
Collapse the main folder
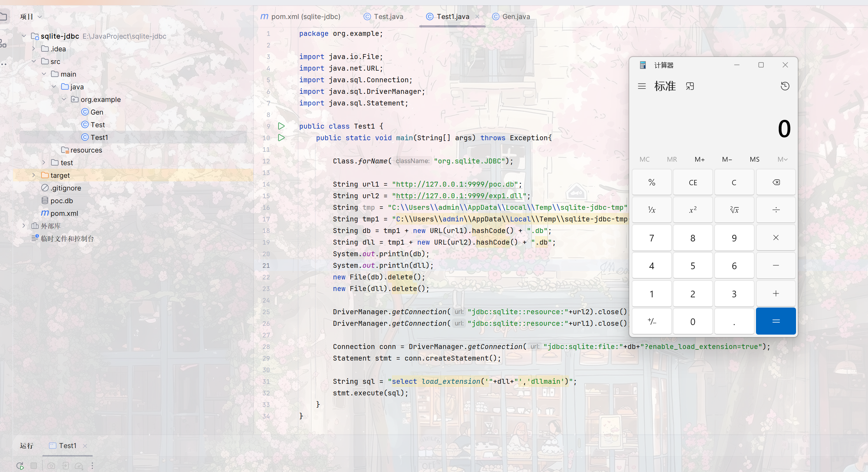click(x=44, y=74)
